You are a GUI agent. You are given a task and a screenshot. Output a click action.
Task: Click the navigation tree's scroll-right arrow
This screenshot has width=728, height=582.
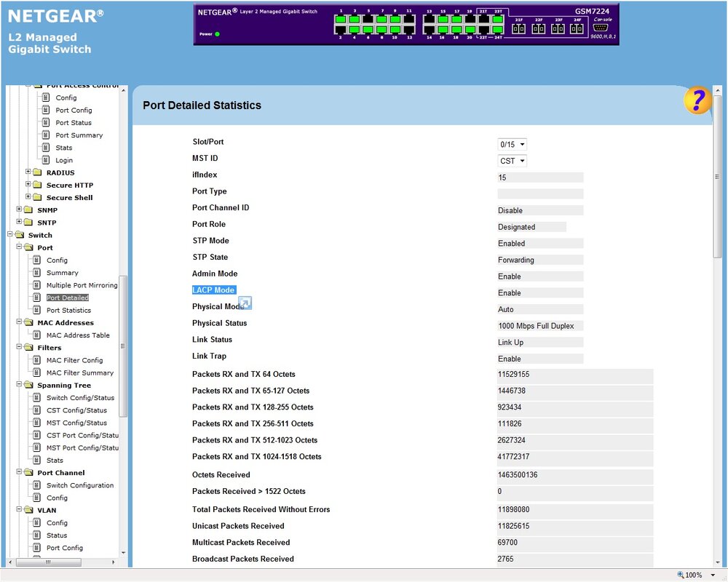pyautogui.click(x=114, y=562)
